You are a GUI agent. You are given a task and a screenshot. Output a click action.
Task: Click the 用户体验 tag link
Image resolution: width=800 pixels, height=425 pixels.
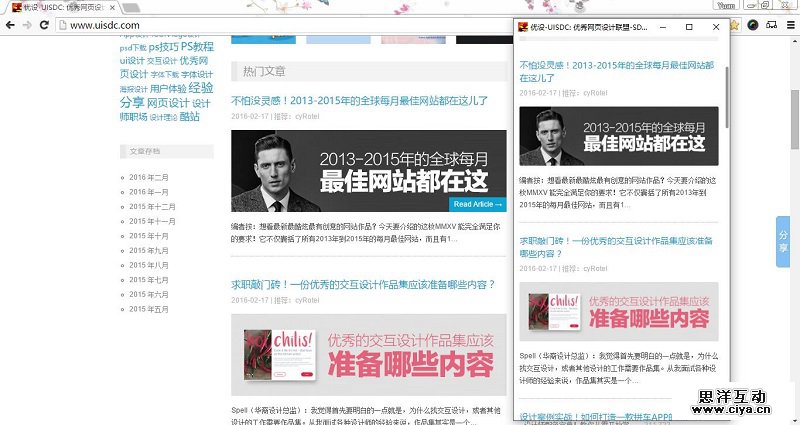tap(167, 88)
